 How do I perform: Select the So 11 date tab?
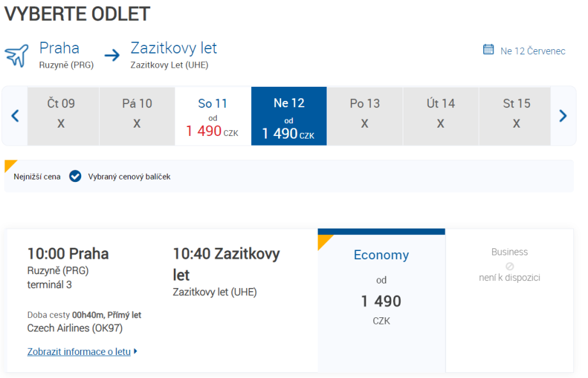coord(213,116)
